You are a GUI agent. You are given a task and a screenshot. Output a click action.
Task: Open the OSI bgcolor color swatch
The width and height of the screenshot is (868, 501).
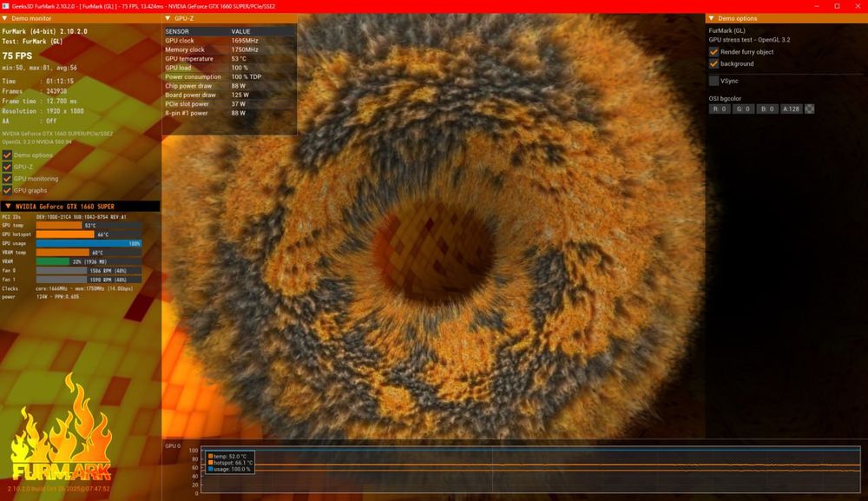tap(809, 109)
